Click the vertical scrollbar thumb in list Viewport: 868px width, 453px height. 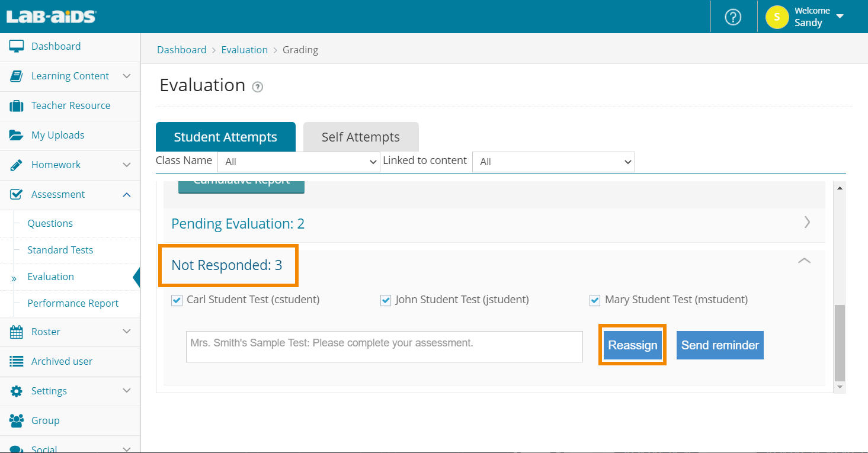pyautogui.click(x=840, y=342)
